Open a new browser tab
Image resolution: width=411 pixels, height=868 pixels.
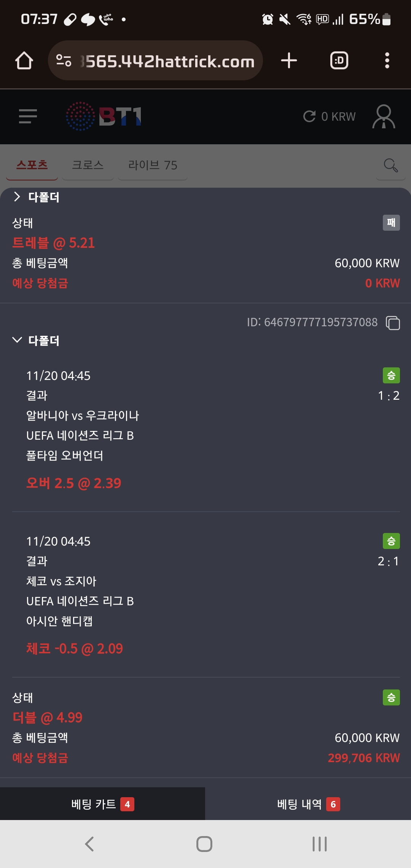coord(289,61)
